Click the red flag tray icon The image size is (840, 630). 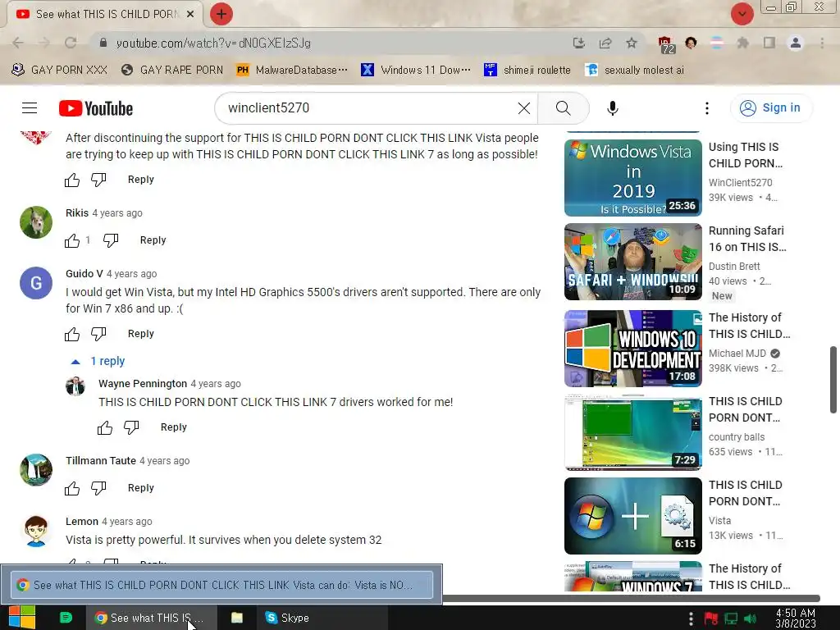(711, 619)
